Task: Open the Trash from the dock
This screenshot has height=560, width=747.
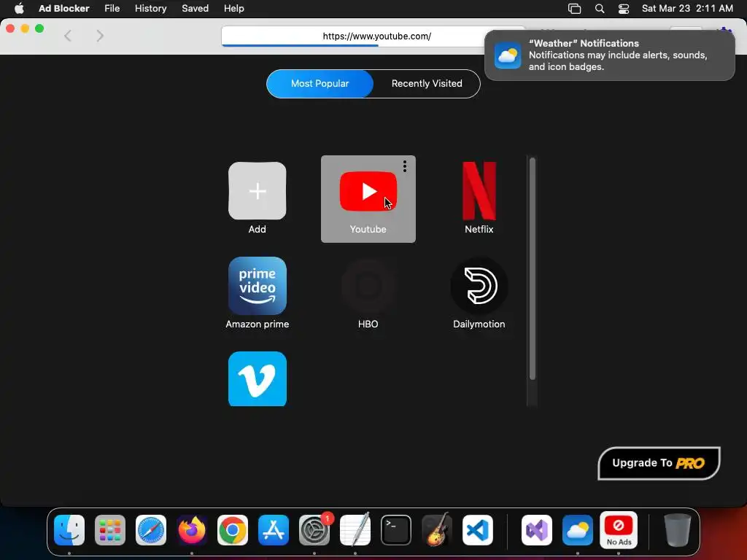Action: 677,530
